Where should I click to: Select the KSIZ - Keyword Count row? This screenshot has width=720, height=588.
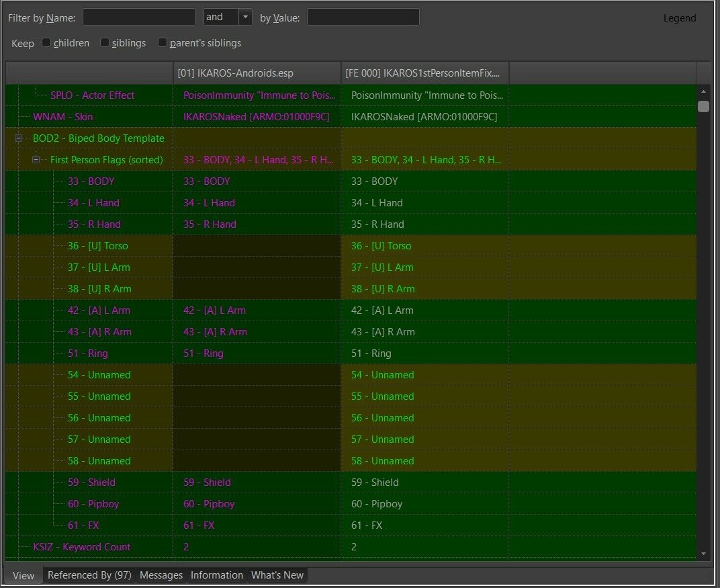(351, 546)
